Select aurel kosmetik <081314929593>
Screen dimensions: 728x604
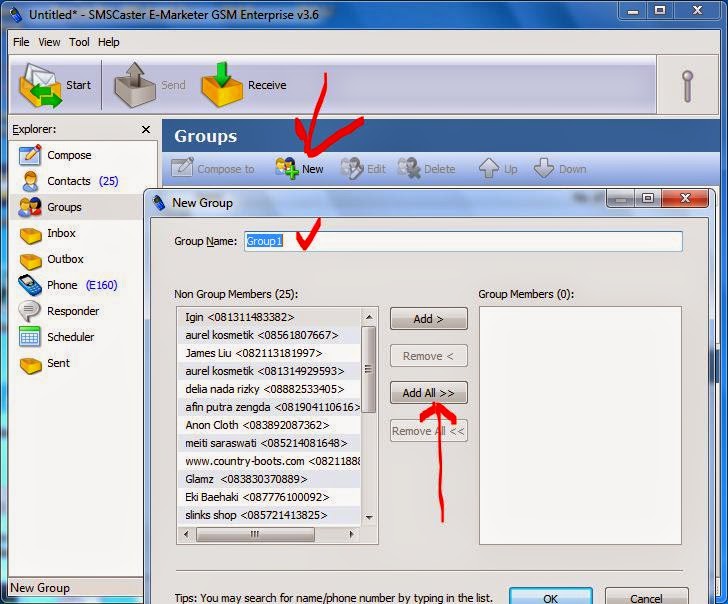click(269, 371)
